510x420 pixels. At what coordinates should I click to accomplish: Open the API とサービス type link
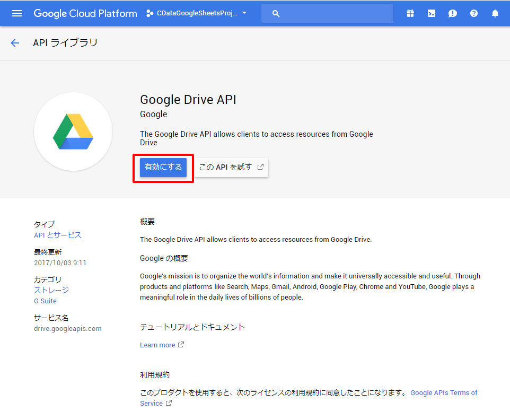tap(58, 235)
